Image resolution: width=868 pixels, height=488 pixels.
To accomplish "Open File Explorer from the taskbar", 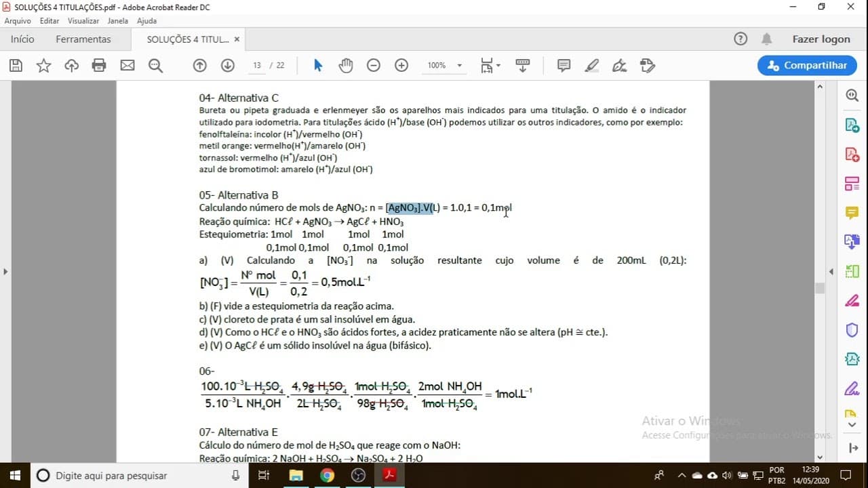I will 296,476.
